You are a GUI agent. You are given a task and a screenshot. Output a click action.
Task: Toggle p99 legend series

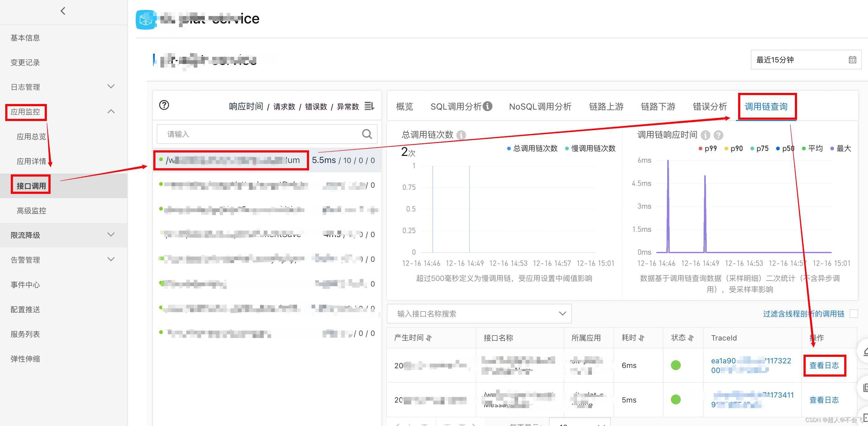tap(707, 148)
